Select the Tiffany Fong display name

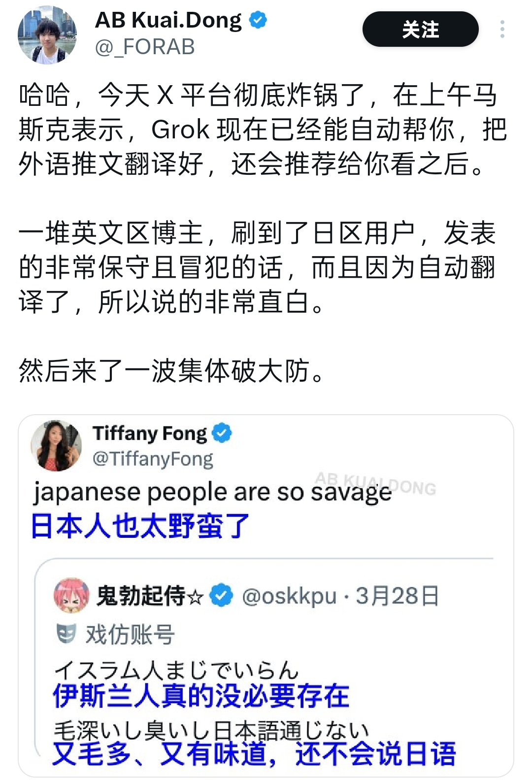click(x=150, y=433)
